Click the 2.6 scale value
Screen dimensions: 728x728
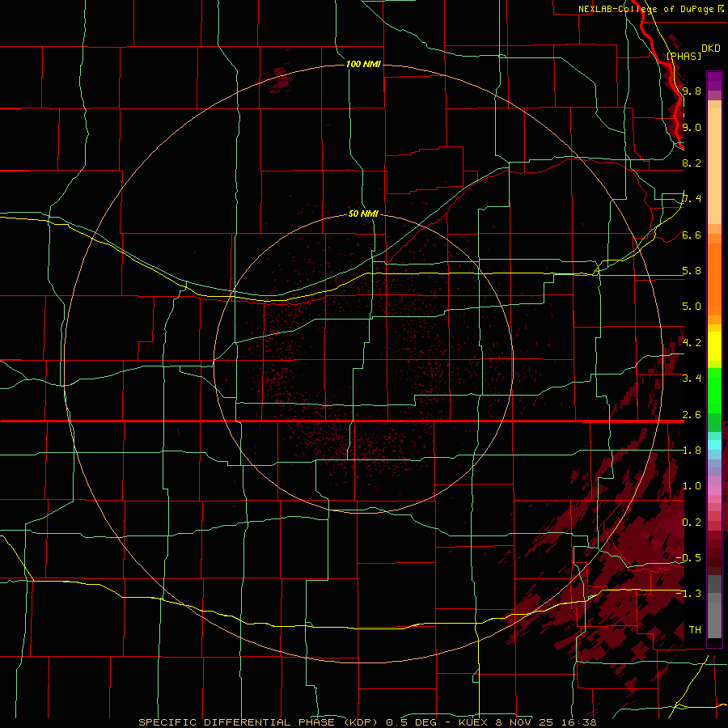(692, 415)
